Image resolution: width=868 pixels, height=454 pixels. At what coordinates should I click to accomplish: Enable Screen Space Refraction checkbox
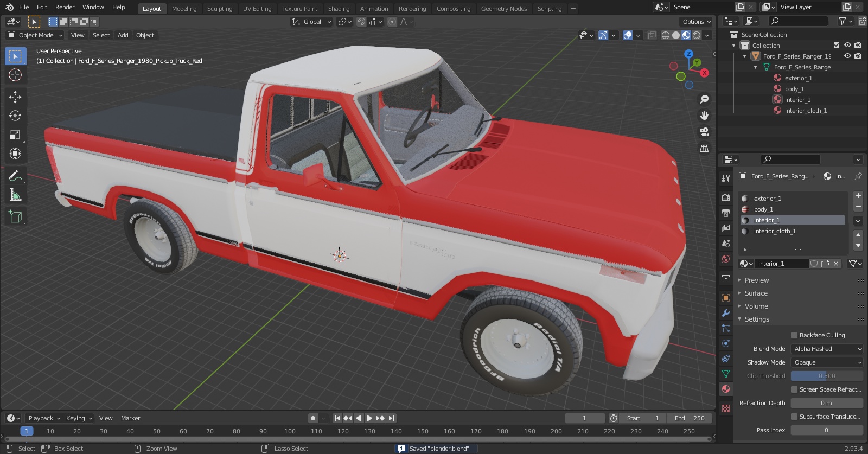tap(794, 389)
